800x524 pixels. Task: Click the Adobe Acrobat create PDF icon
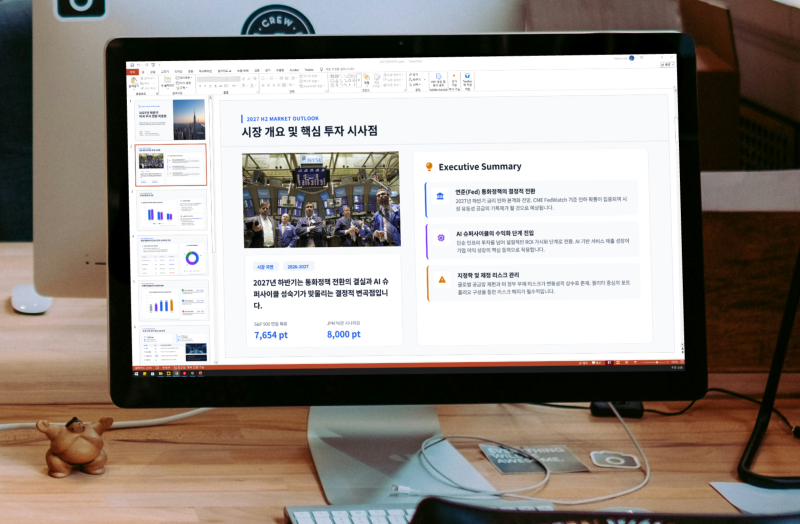pos(438,77)
